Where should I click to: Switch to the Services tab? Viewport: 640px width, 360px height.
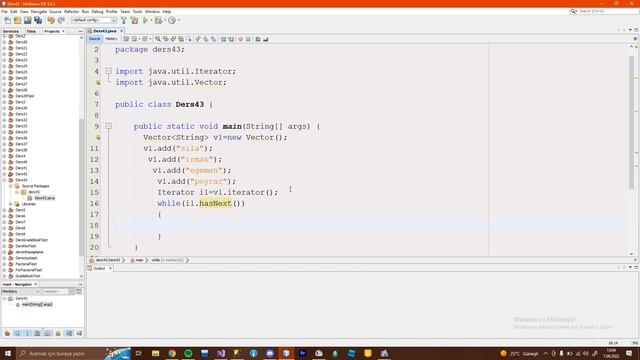pos(11,31)
